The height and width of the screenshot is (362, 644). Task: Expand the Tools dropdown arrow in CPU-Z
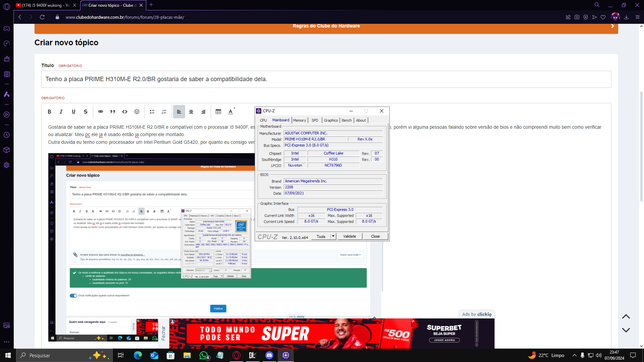coord(333,236)
